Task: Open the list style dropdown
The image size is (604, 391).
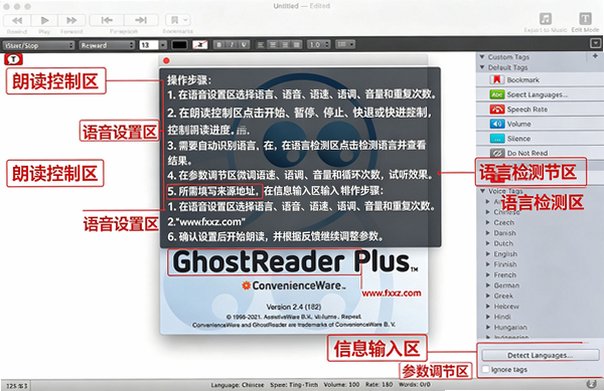Action: coord(345,45)
